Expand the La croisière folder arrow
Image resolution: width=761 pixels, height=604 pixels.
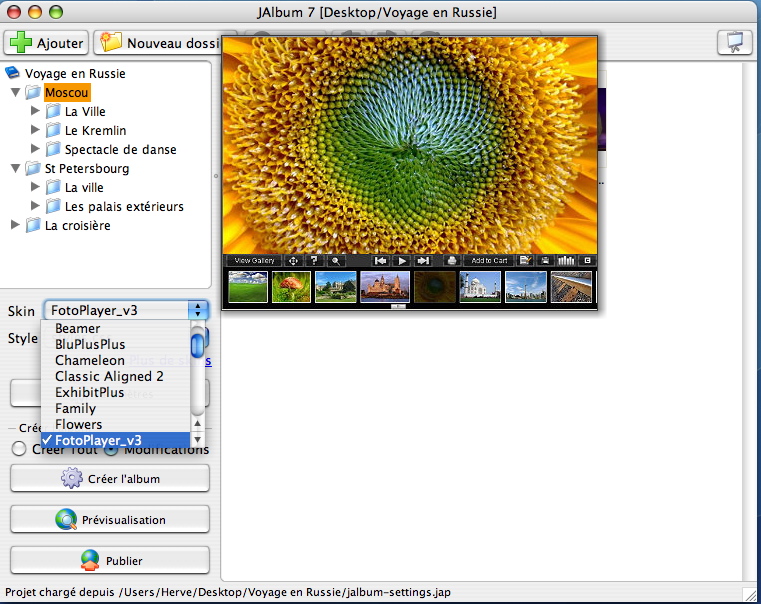[15, 225]
